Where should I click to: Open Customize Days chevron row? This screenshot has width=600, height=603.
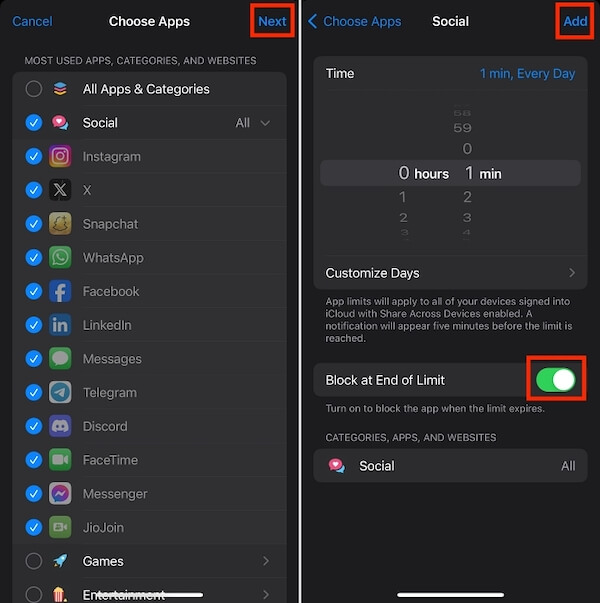point(450,273)
